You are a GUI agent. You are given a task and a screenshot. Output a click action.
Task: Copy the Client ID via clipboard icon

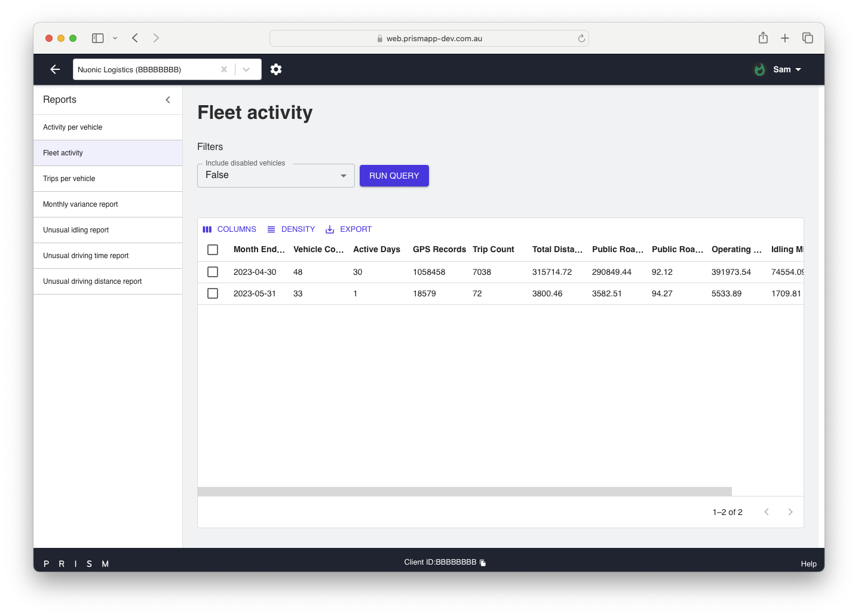pyautogui.click(x=483, y=563)
